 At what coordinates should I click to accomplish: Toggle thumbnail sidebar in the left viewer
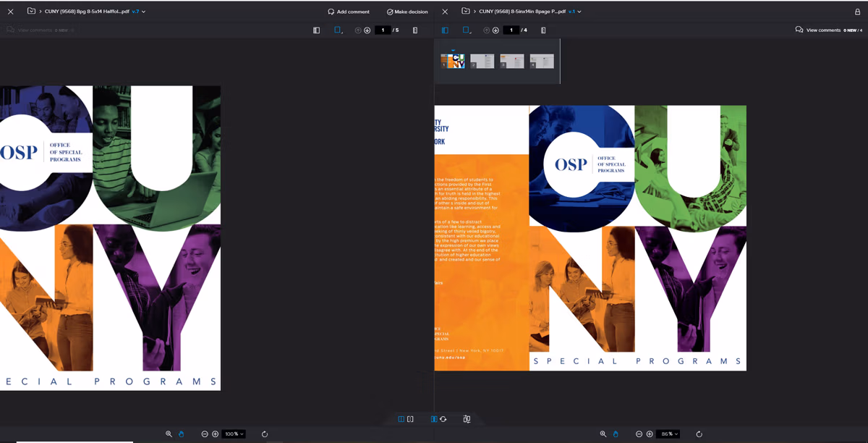pos(316,30)
